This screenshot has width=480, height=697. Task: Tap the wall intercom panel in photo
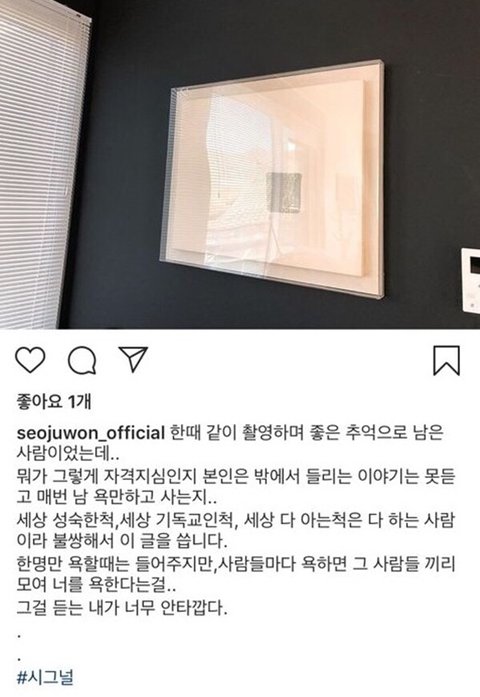470,280
